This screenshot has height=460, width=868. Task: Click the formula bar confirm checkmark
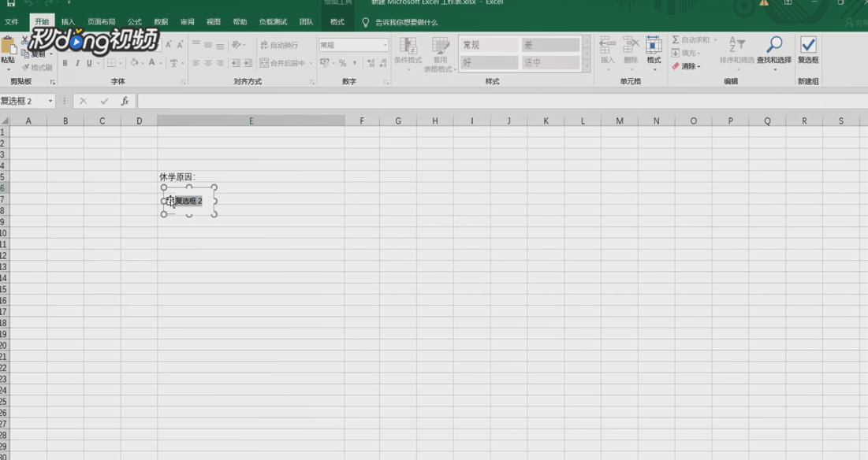tap(104, 101)
